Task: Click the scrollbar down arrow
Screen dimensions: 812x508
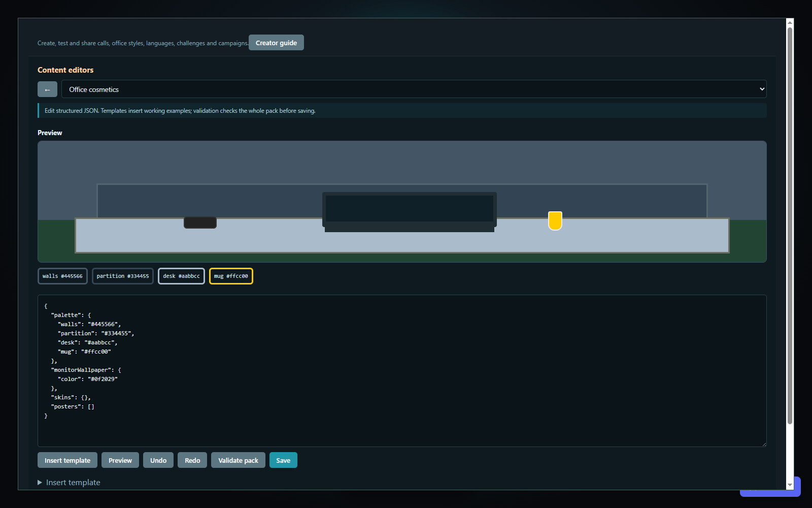Action: [790, 485]
